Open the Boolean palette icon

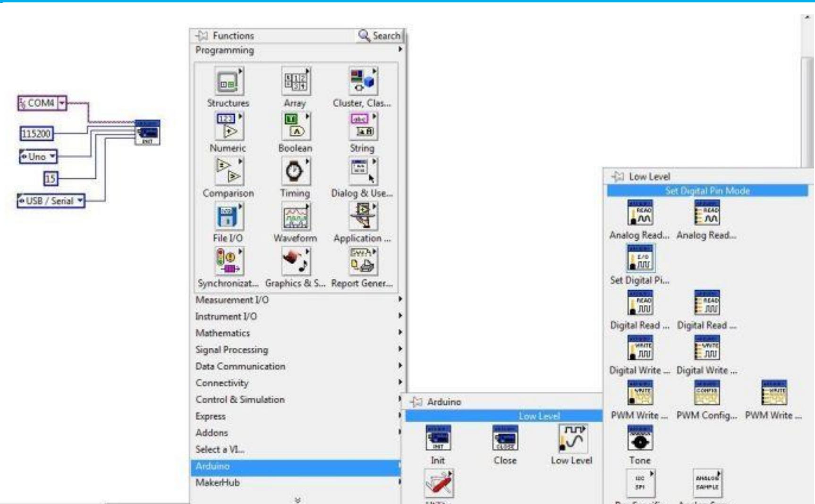(x=296, y=126)
